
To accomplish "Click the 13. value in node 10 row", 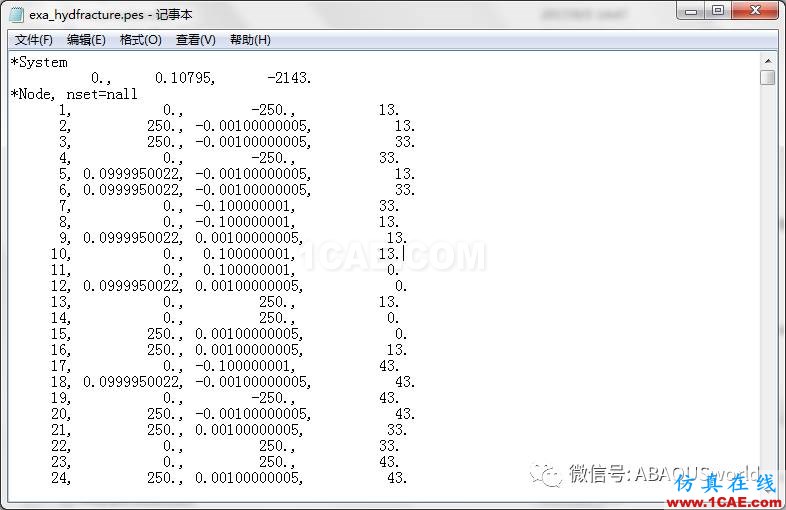I will point(389,254).
